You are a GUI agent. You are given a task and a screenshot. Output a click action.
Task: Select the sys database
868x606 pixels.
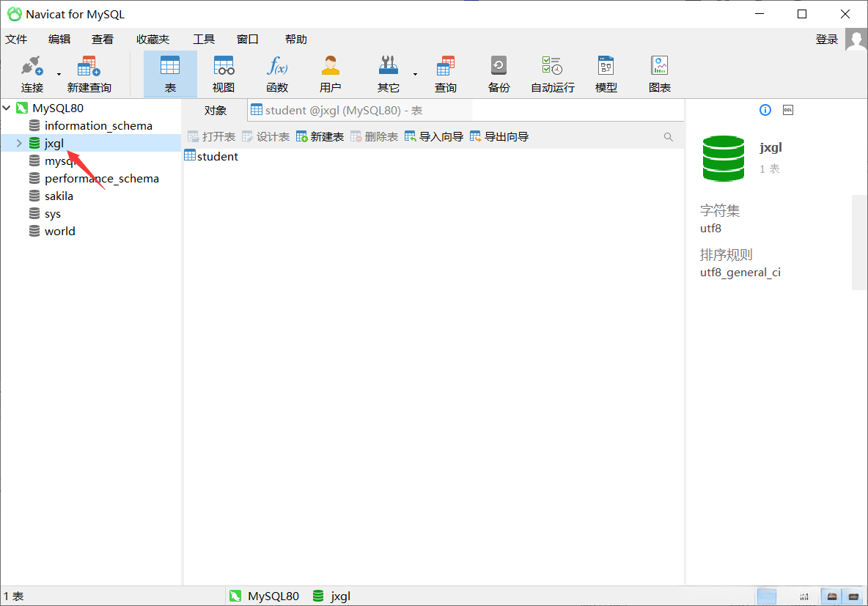53,214
